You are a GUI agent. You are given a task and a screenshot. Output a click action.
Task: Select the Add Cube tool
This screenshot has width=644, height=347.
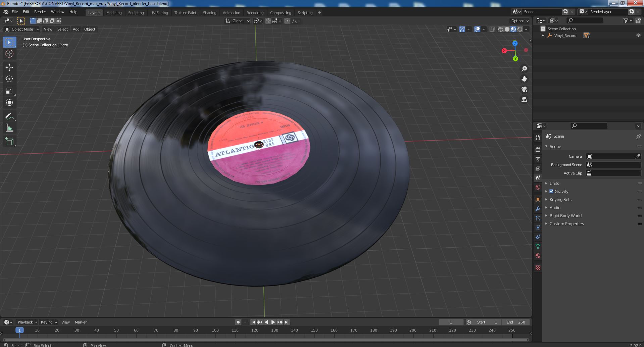[x=9, y=141]
